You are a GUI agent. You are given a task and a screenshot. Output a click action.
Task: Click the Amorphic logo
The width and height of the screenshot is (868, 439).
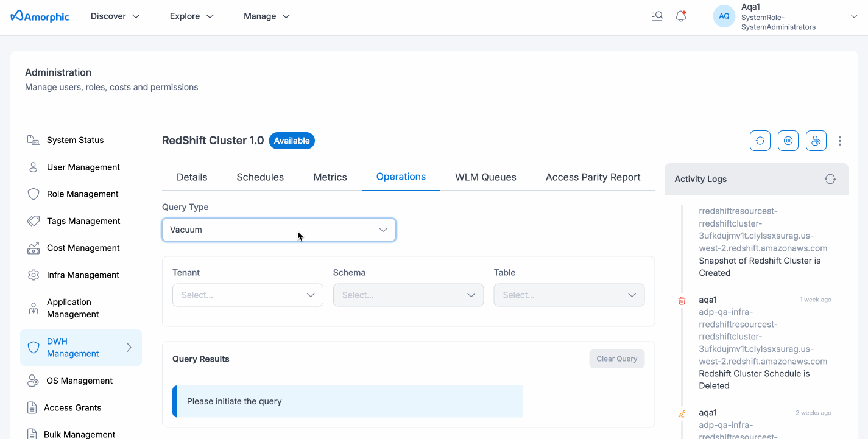[x=40, y=16]
